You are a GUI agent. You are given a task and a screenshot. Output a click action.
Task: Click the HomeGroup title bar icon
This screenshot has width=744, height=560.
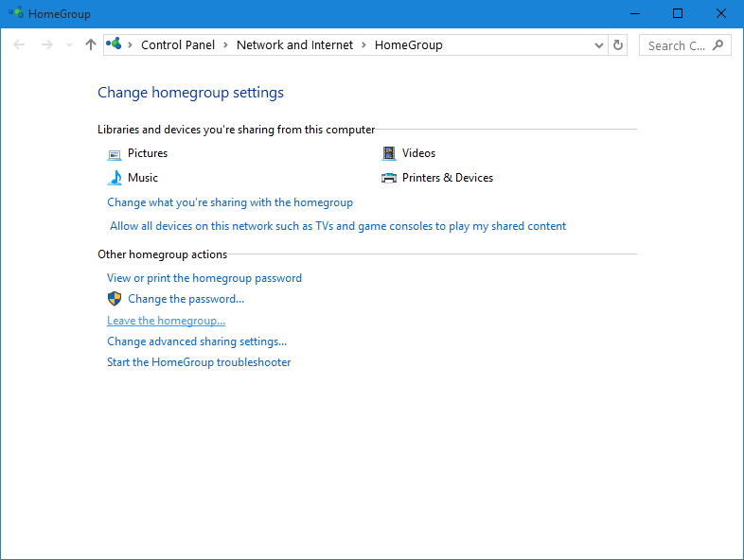point(16,13)
